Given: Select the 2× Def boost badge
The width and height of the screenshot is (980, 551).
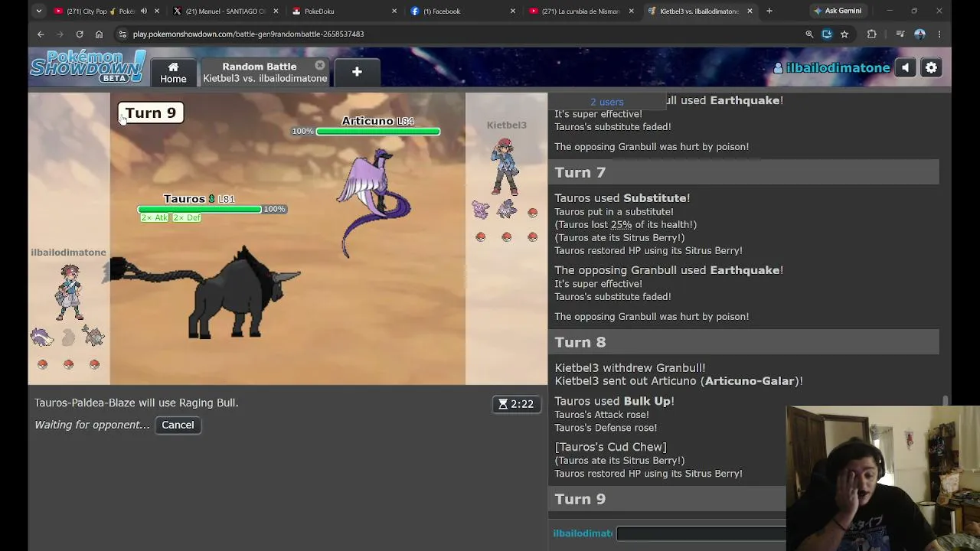Looking at the screenshot, I should coord(186,217).
